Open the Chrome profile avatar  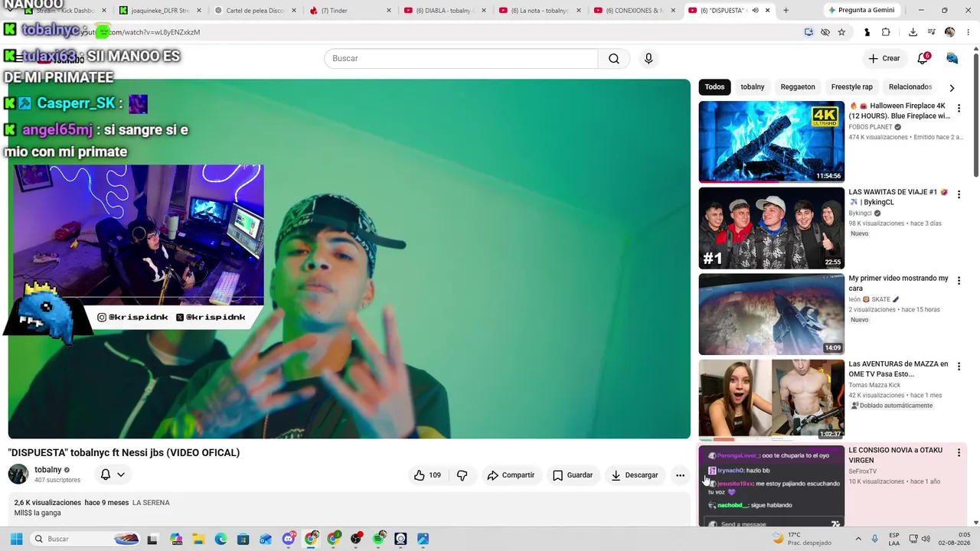(949, 32)
